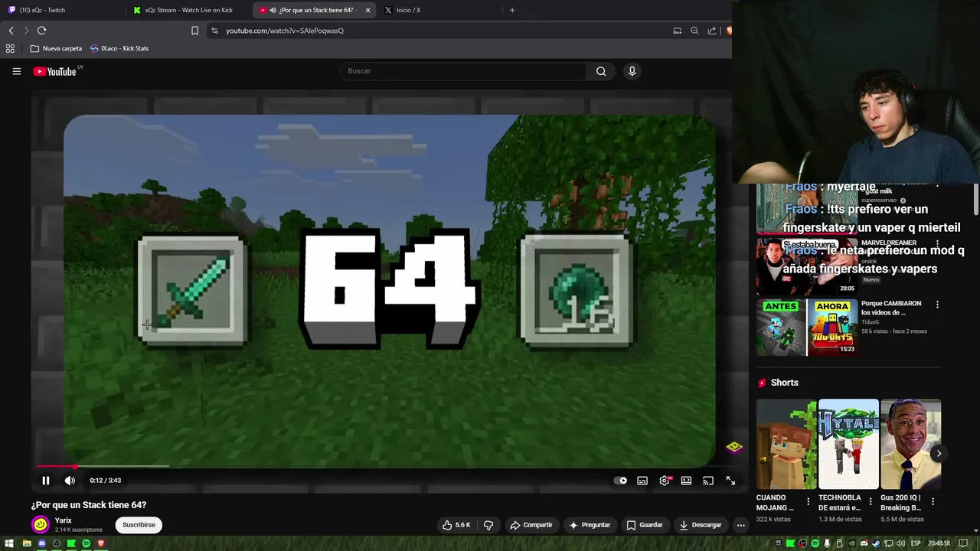Viewport: 980px width, 551px height.
Task: Open File Explorer from the taskbar
Action: point(27,543)
